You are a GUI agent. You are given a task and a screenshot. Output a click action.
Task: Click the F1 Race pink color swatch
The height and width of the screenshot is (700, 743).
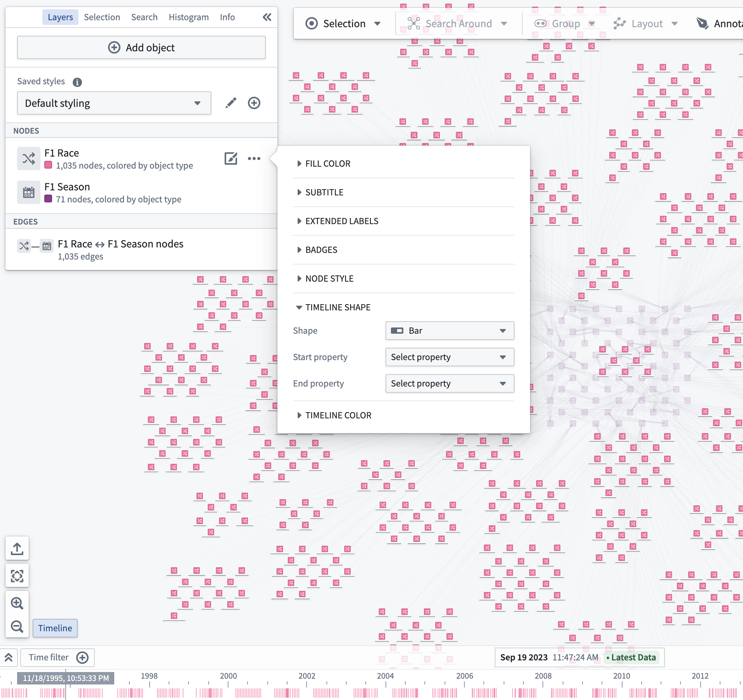tap(48, 165)
